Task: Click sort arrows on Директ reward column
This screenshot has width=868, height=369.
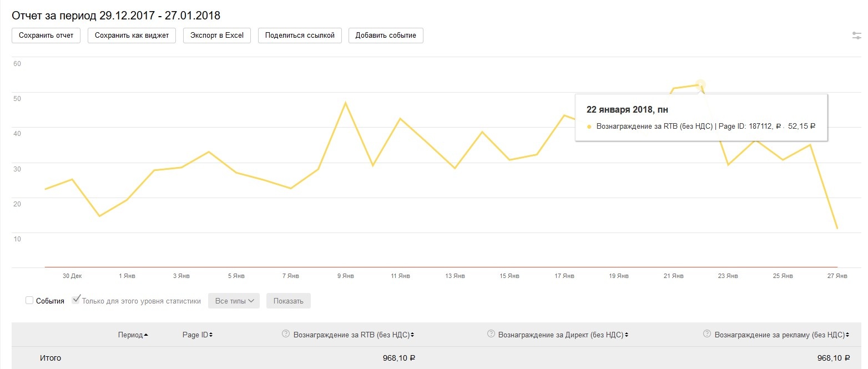Action: [626, 335]
